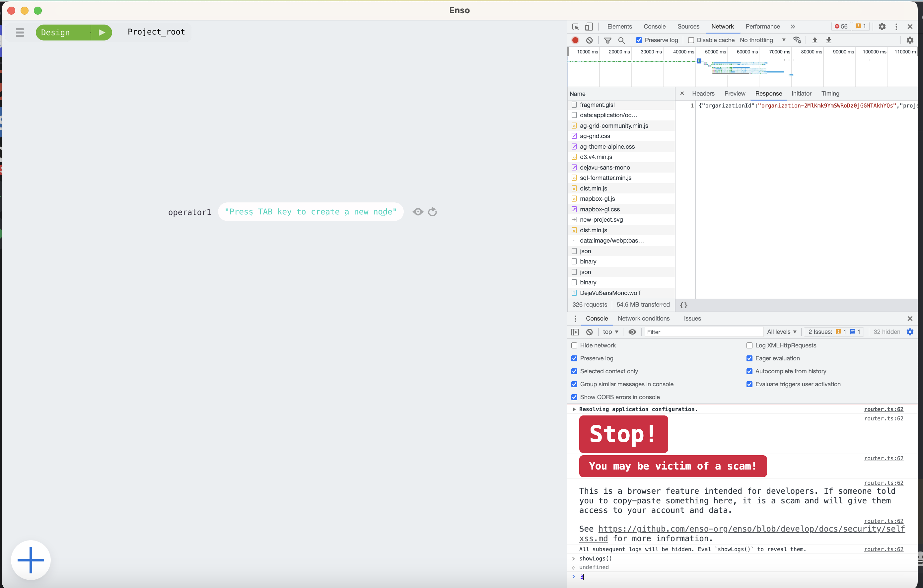Switch to the Performance tab

[x=762, y=27]
